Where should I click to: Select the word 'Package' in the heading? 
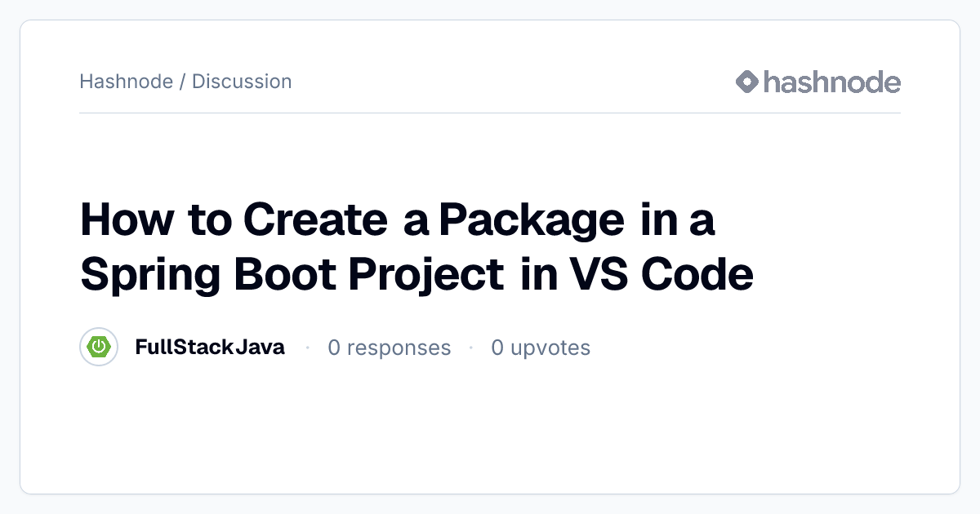pos(532,222)
